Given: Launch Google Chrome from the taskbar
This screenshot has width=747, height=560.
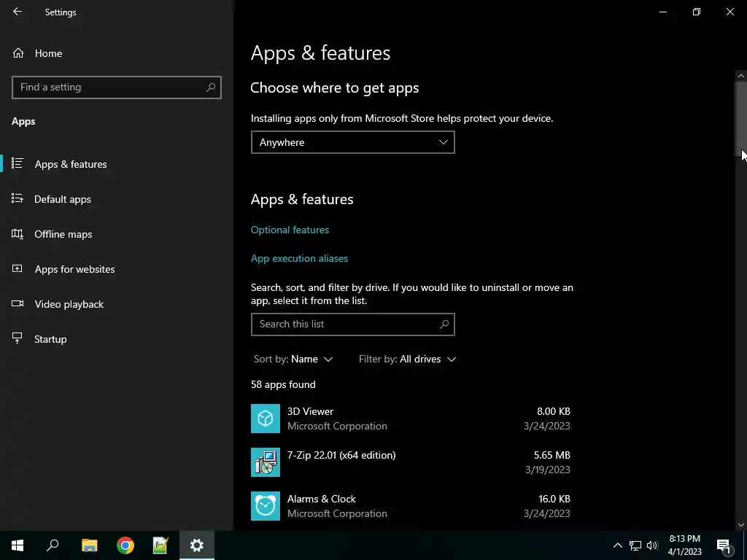Looking at the screenshot, I should tap(125, 545).
